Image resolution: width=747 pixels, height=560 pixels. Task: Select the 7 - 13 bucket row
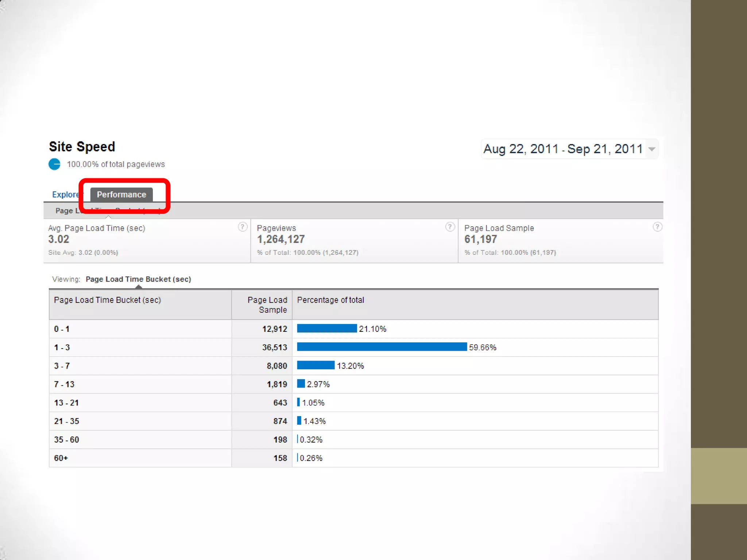(64, 384)
